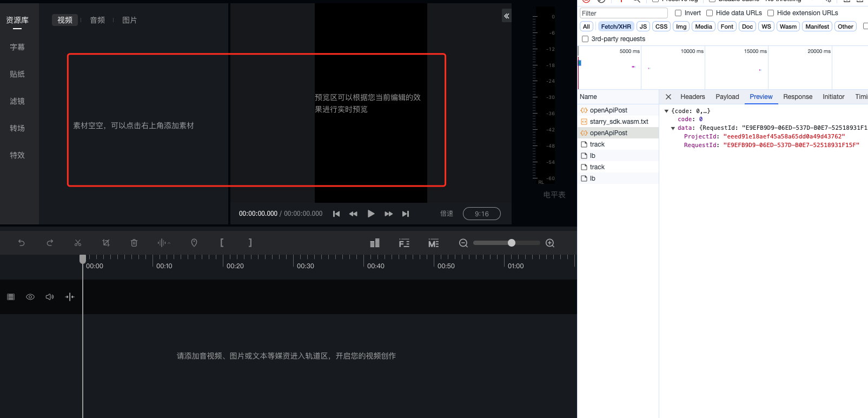Viewport: 868px width, 418px height.
Task: Toggle track visibility with the eye icon
Action: 30,297
